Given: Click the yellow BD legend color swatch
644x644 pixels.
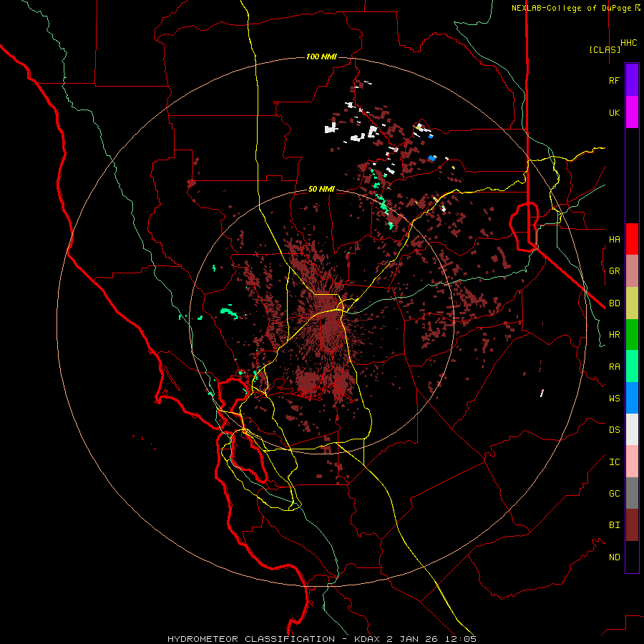Looking at the screenshot, I should pos(632,303).
